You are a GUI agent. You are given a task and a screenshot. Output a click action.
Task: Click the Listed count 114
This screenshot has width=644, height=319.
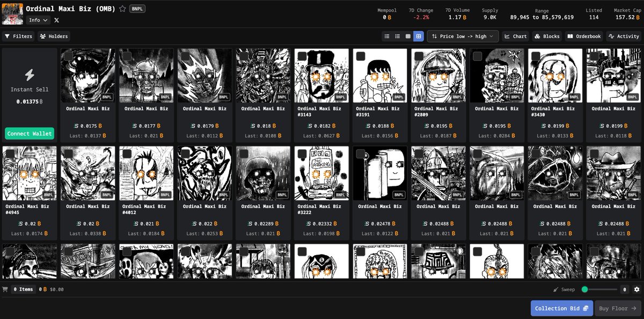[x=594, y=17]
